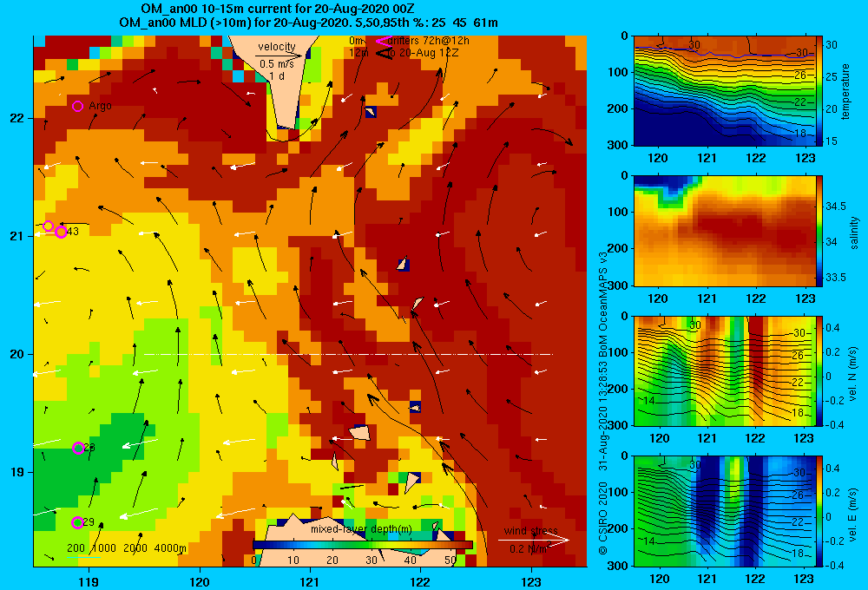Click the 'wind stress' label
This screenshot has height=590, width=868.
click(531, 530)
